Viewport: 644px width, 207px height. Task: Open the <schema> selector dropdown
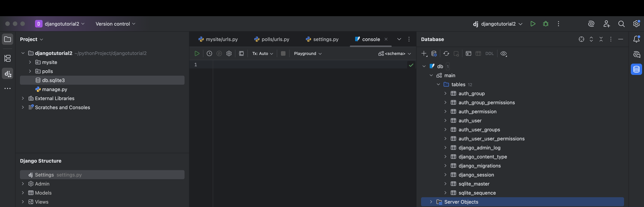coord(394,53)
